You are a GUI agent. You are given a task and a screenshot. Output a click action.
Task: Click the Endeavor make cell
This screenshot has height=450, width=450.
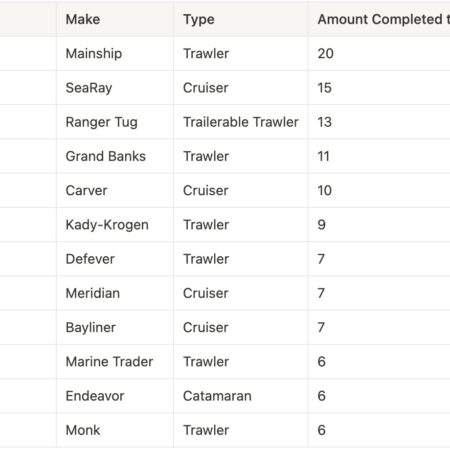pos(115,396)
